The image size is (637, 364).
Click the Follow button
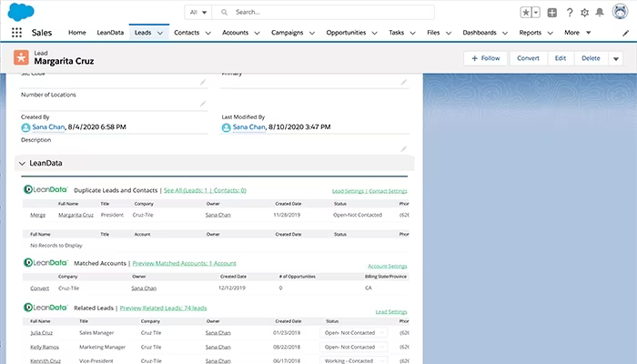pyautogui.click(x=485, y=58)
